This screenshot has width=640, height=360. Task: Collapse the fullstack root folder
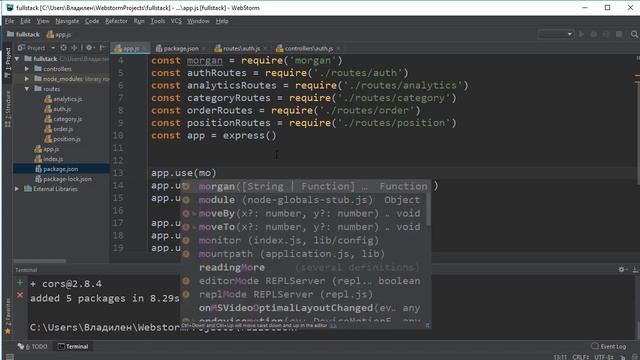pos(17,59)
